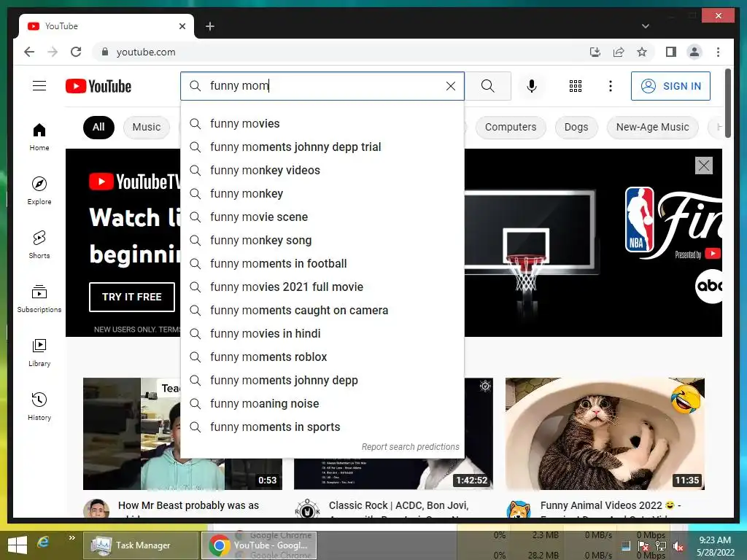Click TRY IT FREE on the ad
Screen dimensions: 747x560
point(132,297)
